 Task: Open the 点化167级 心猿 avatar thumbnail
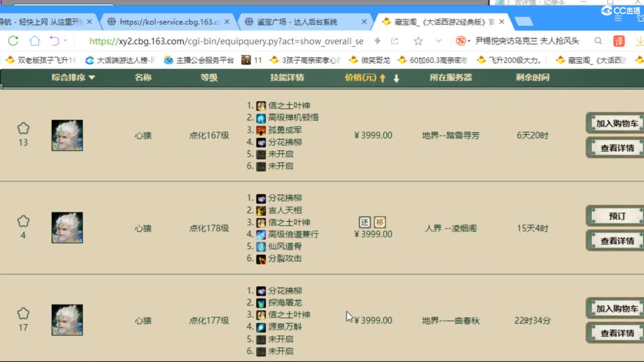pyautogui.click(x=67, y=135)
